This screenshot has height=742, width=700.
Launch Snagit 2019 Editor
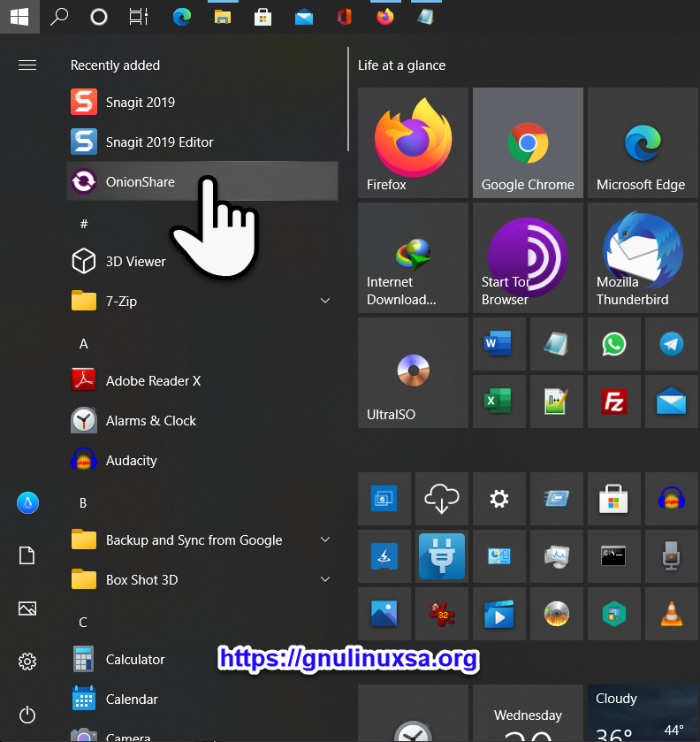coord(202,142)
